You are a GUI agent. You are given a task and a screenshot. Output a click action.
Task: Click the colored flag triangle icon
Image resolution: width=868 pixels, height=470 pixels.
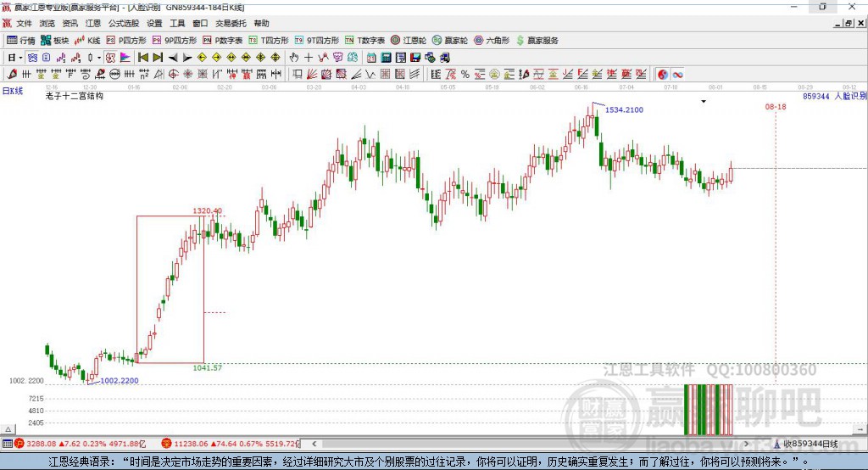point(125,58)
